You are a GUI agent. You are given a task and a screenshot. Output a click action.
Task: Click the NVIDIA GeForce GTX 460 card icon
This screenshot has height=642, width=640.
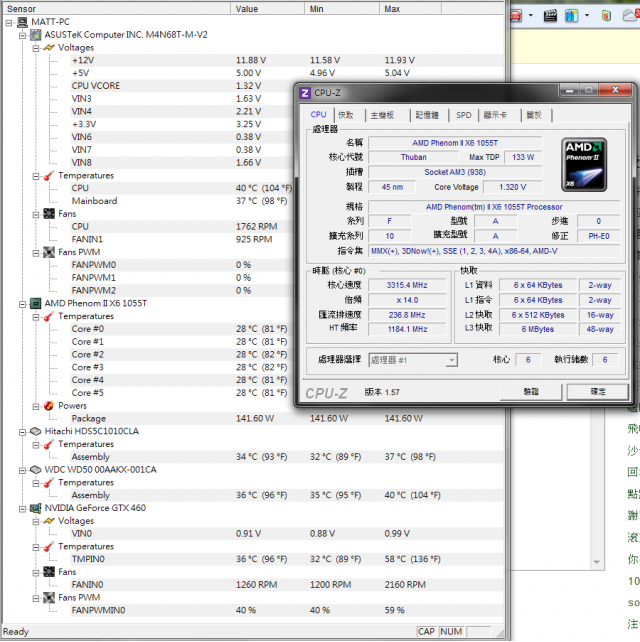click(x=36, y=508)
